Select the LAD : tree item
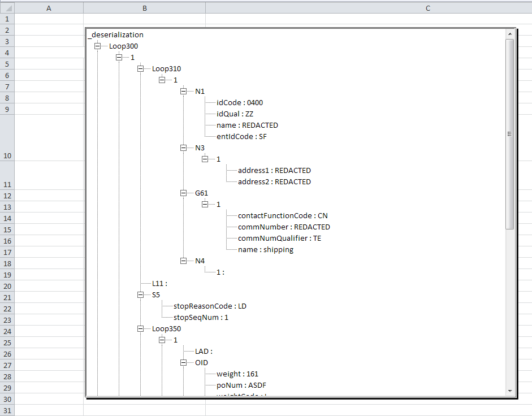This screenshot has height=416, width=532. click(204, 351)
